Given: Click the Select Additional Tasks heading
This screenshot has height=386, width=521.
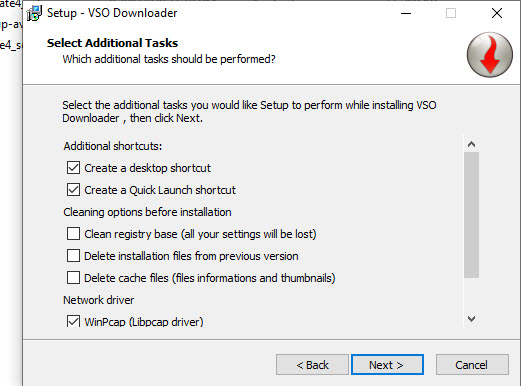Looking at the screenshot, I should point(112,43).
